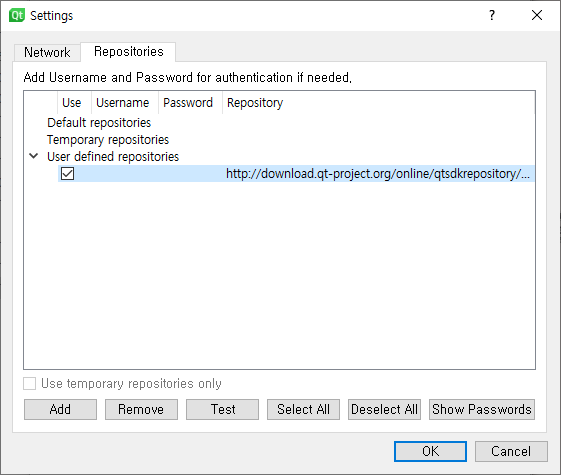This screenshot has width=561, height=475.
Task: Close the Settings dialog with X
Action: tap(537, 15)
